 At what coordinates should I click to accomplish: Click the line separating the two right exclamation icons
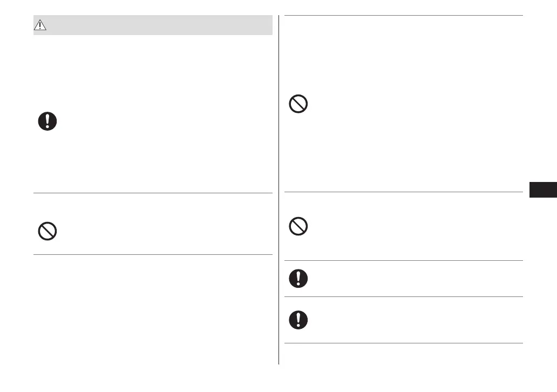(403, 296)
